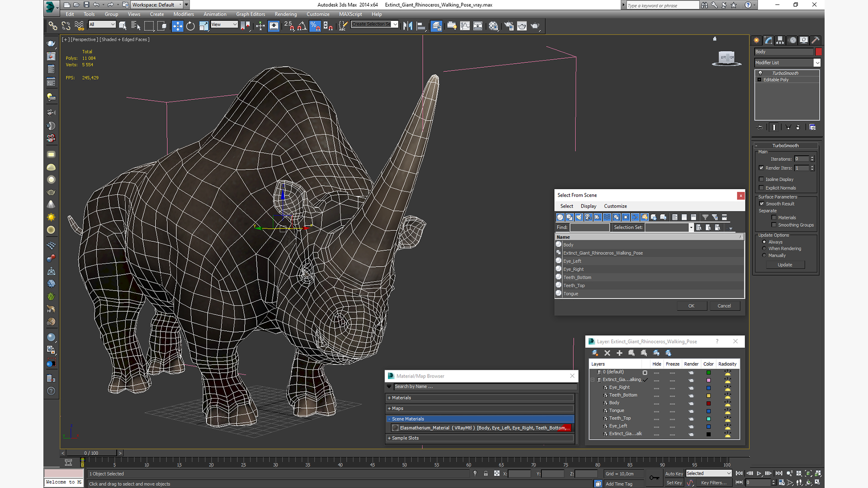
Task: Open the Key mode Selected dropdown
Action: (x=708, y=474)
